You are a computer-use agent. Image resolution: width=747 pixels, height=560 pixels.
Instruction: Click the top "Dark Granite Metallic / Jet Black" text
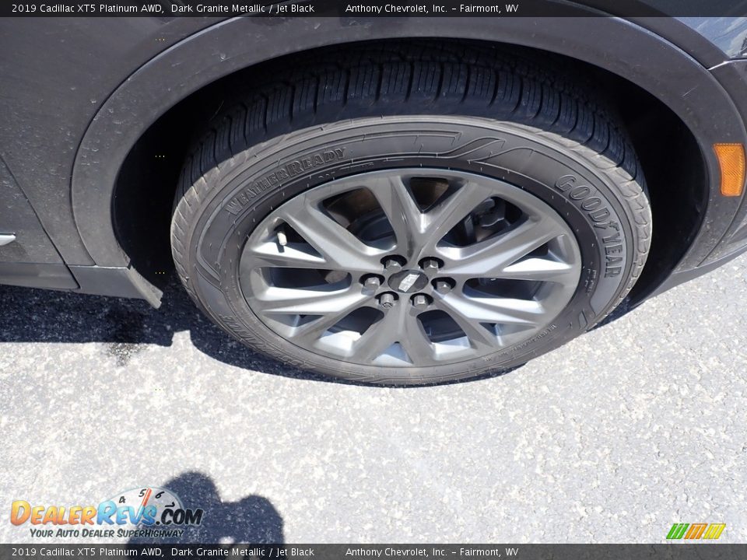[x=243, y=9]
